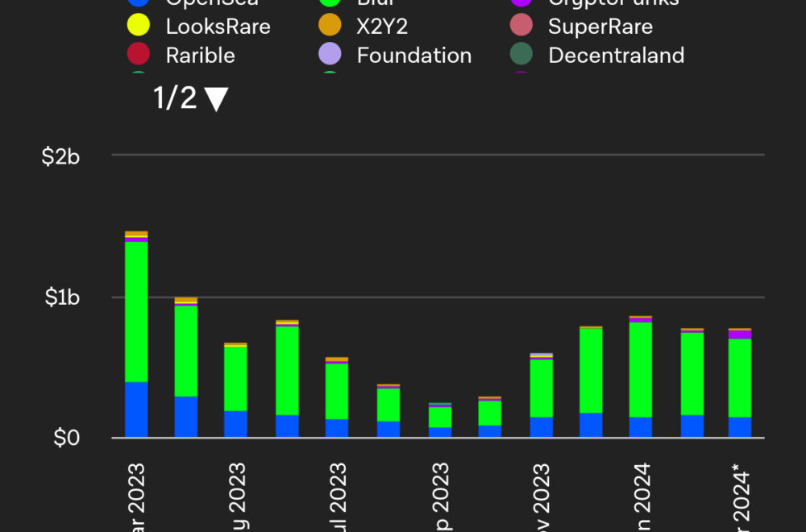The height and width of the screenshot is (532, 806).
Task: Select blue OpenSea segment of Mar 2024* bar
Action: 740,427
